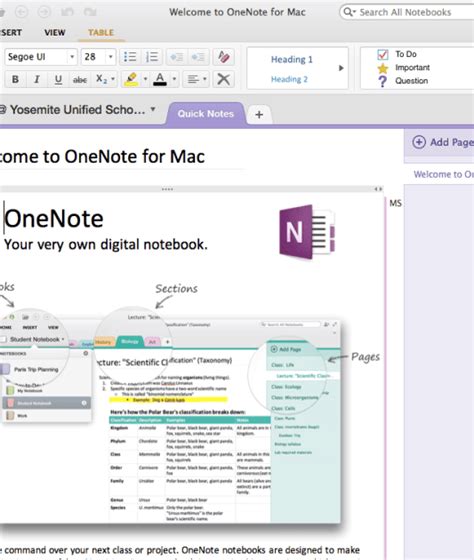The height and width of the screenshot is (560, 474).
Task: Click 'Your very own digital notebook.' text
Action: 106,245
